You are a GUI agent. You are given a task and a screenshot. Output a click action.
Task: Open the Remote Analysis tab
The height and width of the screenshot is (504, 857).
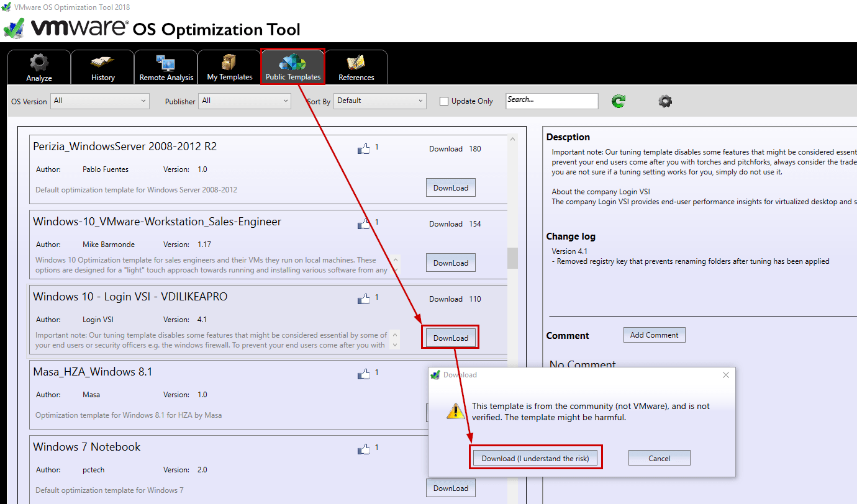click(x=166, y=67)
